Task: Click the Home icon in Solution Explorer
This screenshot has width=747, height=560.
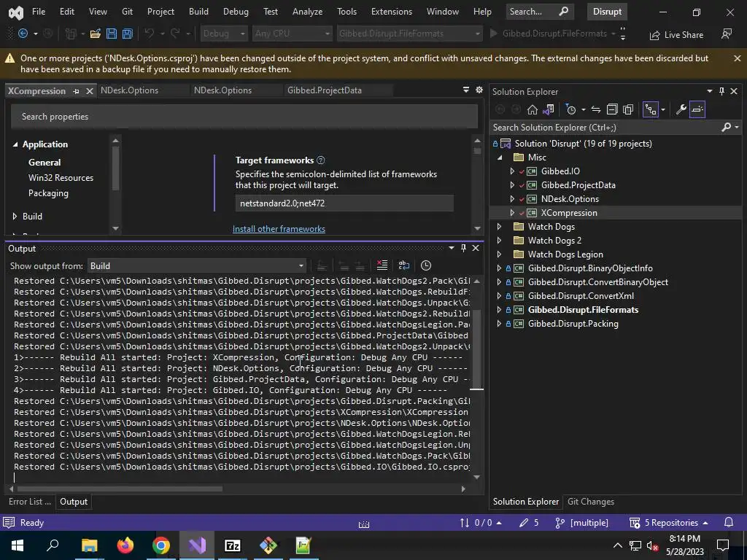Action: (x=532, y=109)
